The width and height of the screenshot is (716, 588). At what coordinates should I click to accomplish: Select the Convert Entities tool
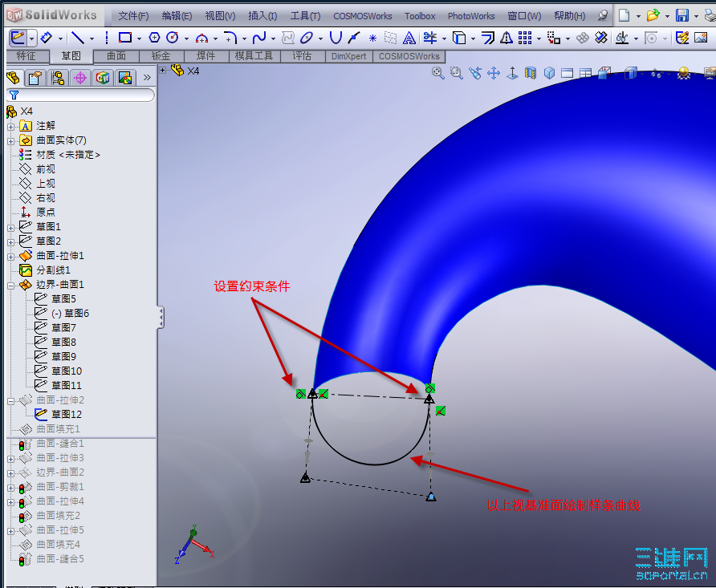[459, 38]
